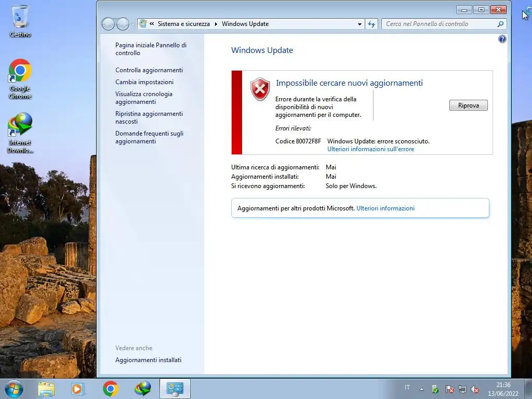Click the network tray icon

[462, 389]
